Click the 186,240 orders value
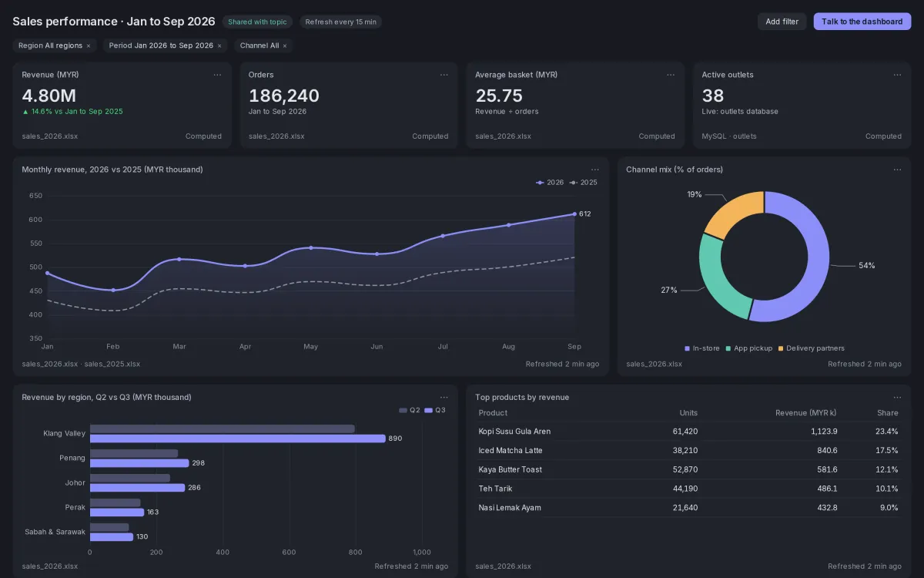Screen dimensions: 924x578 284,96
